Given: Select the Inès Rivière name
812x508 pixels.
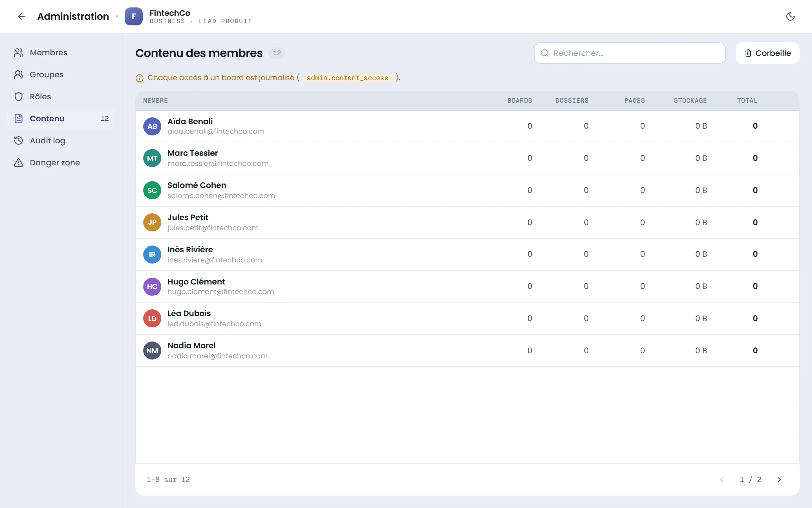Looking at the screenshot, I should coord(190,250).
